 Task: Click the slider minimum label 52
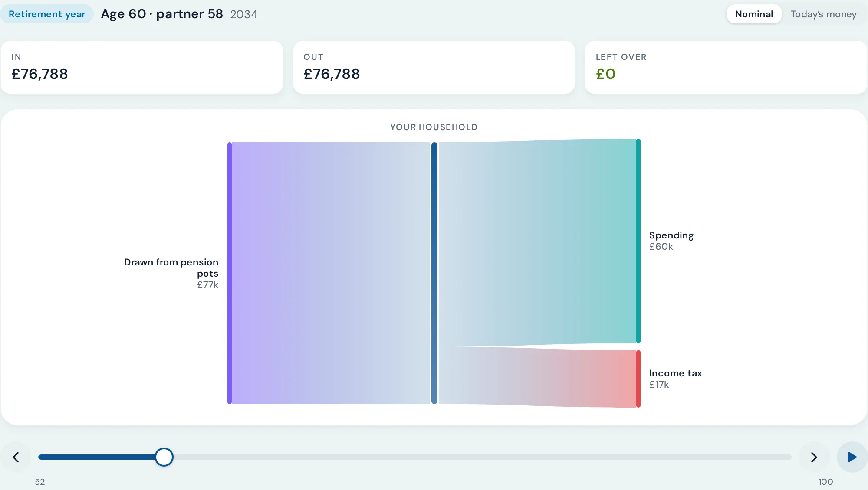[x=40, y=482]
